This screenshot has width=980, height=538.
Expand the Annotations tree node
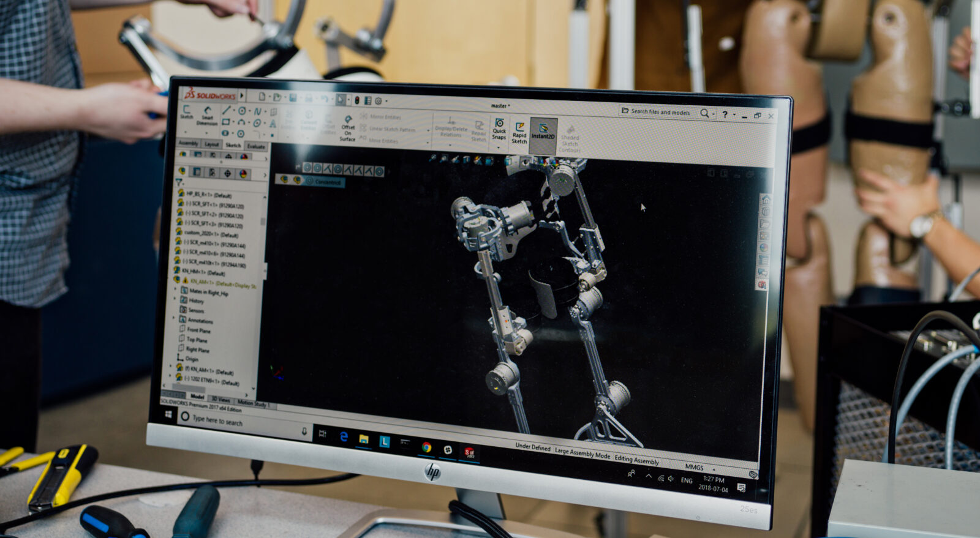point(175,318)
